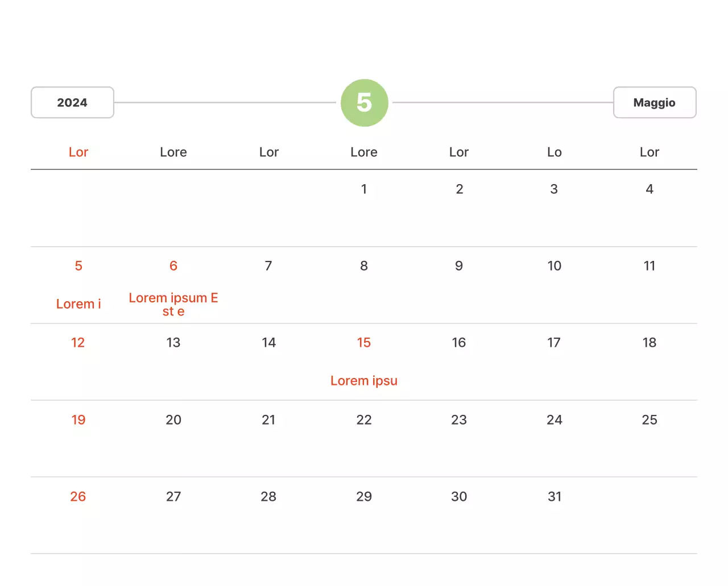Open the 'Lorem ipsum E st e' event
This screenshot has width=728, height=586.
173,305
